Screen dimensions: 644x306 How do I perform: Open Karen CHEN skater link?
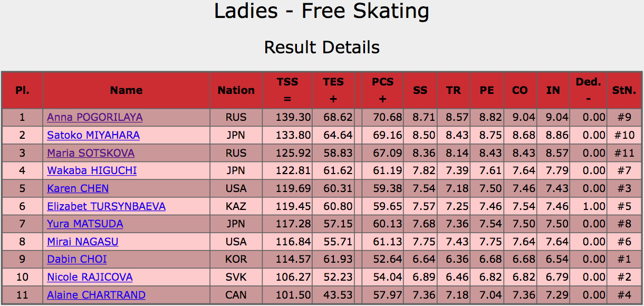coord(78,188)
